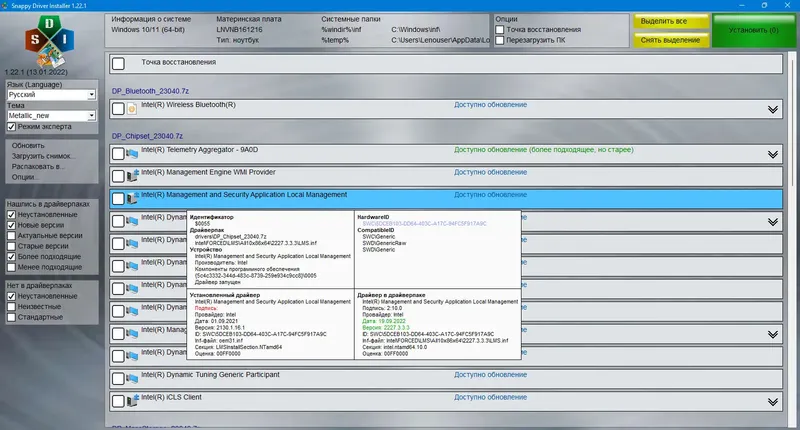Toggle the Новые версии filter
The height and width of the screenshot is (430, 800).
point(11,225)
